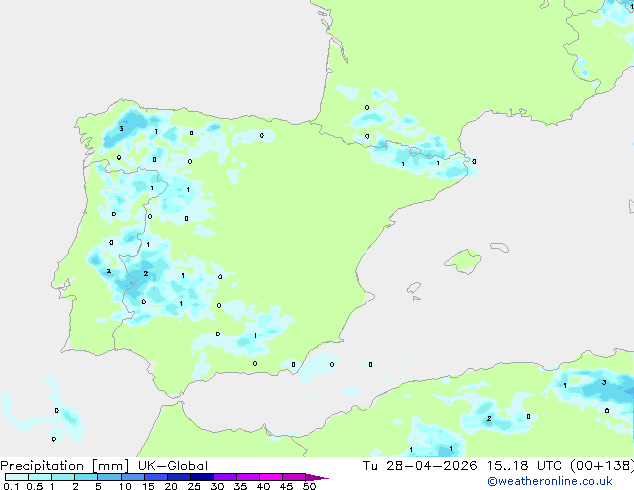Click the '15..18 UTC' time range
This screenshot has height=490, width=634.
click(x=524, y=465)
